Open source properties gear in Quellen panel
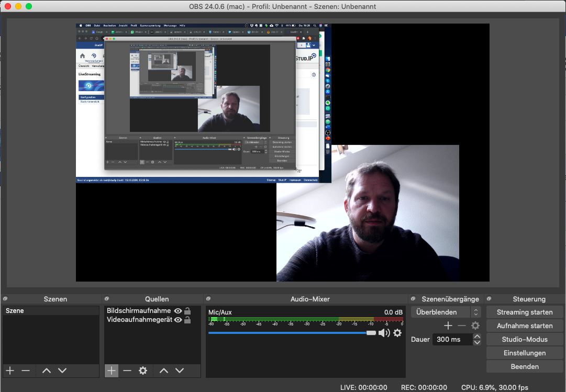 click(142, 371)
